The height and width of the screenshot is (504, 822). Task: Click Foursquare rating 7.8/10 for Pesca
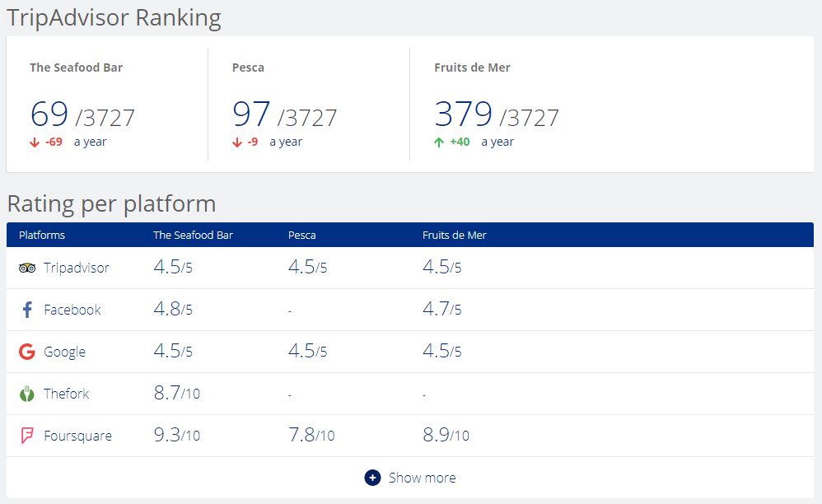click(x=311, y=435)
